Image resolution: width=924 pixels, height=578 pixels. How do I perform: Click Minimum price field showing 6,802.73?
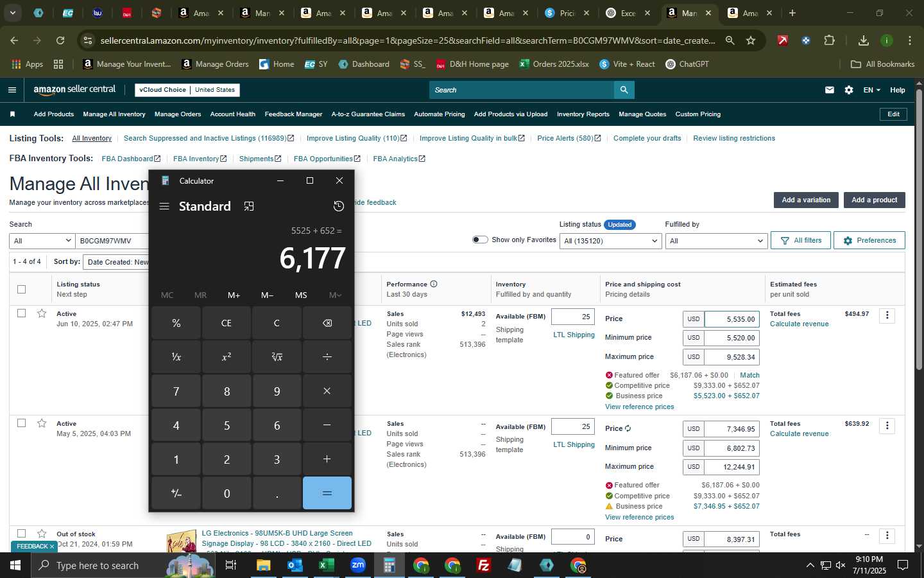pos(732,448)
